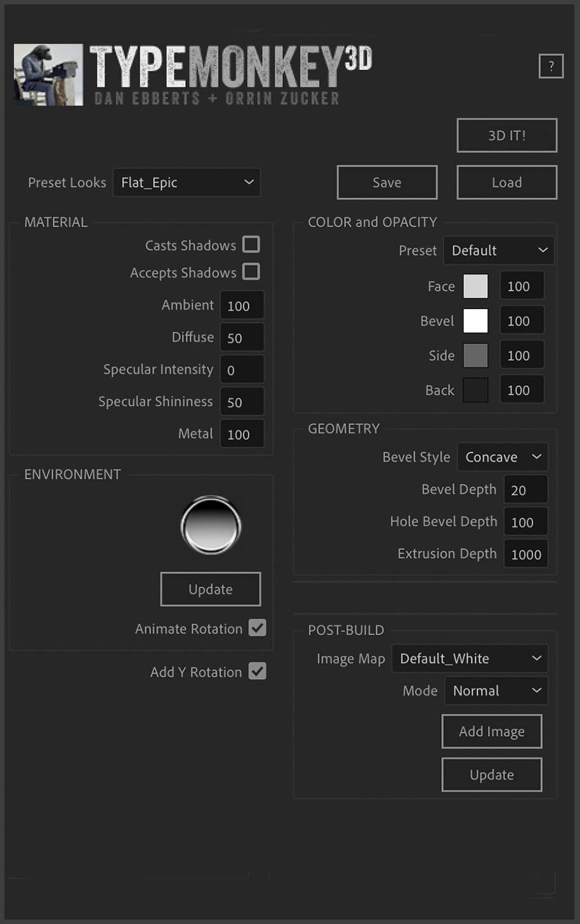Open the Face color swatch

[475, 286]
